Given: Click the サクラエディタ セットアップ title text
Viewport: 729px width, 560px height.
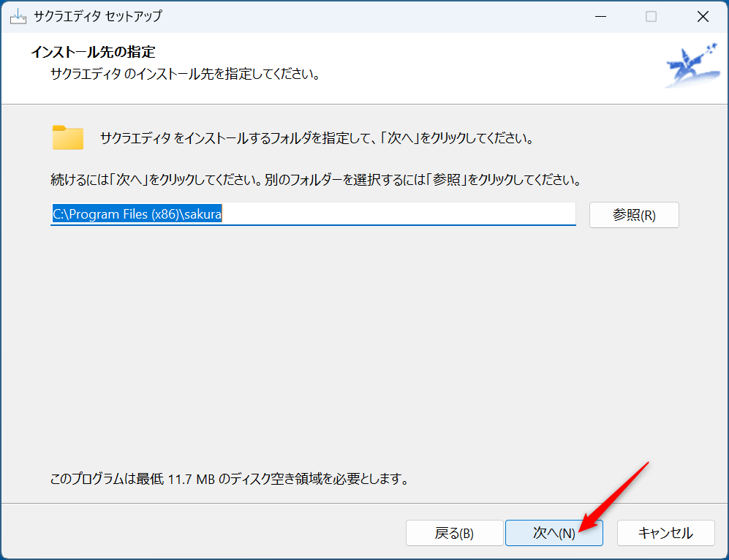Looking at the screenshot, I should tap(98, 17).
